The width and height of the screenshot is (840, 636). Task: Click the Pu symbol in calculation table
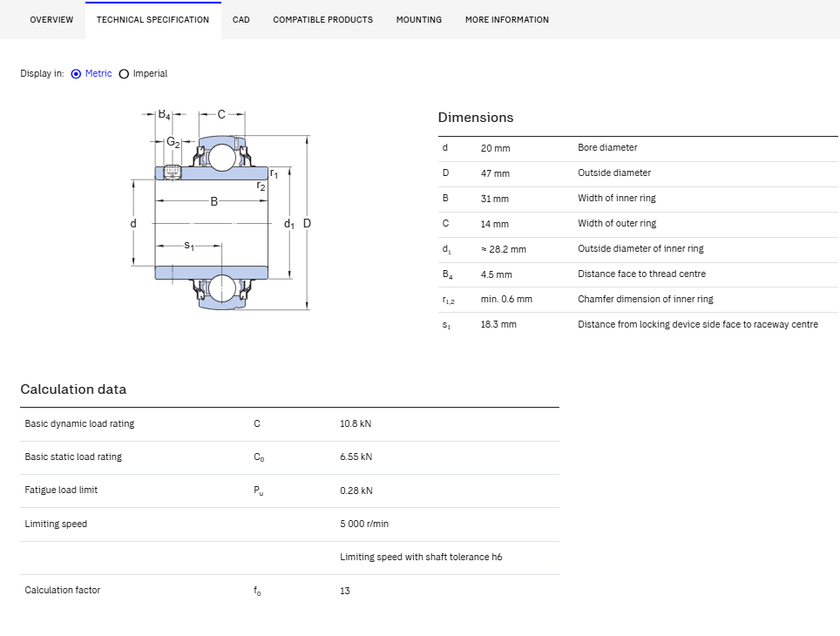258,491
